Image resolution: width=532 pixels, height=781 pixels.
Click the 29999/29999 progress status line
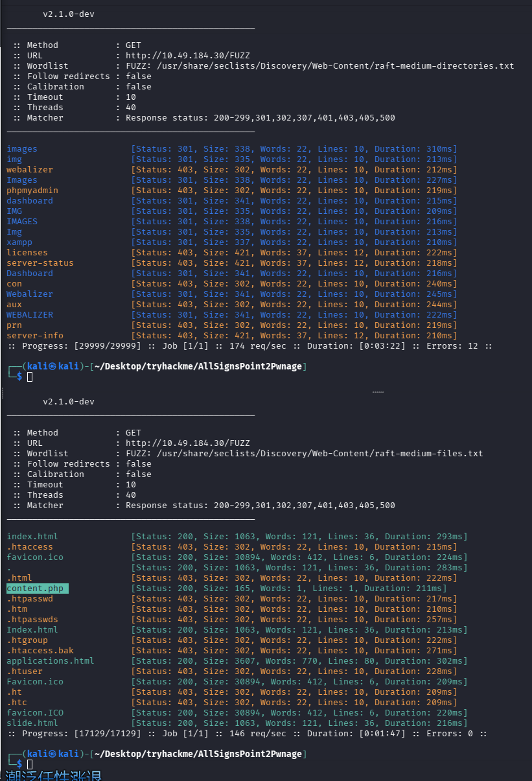pyautogui.click(x=249, y=346)
